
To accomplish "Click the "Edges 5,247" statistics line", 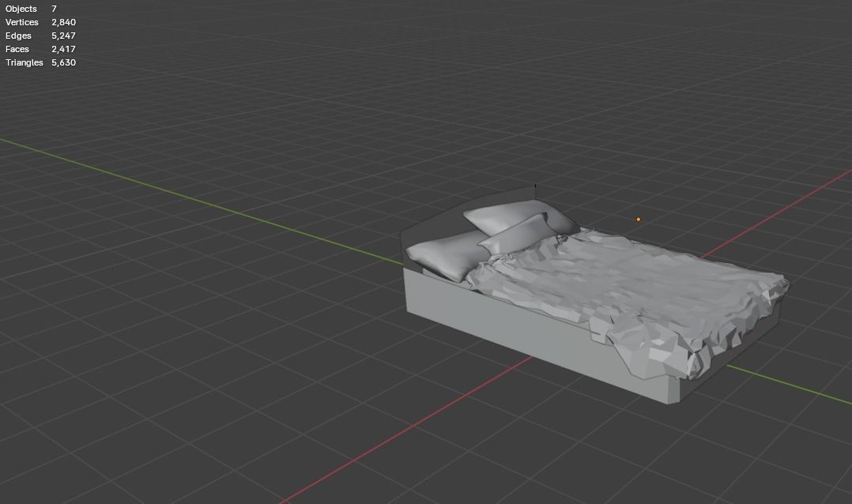I will (40, 36).
